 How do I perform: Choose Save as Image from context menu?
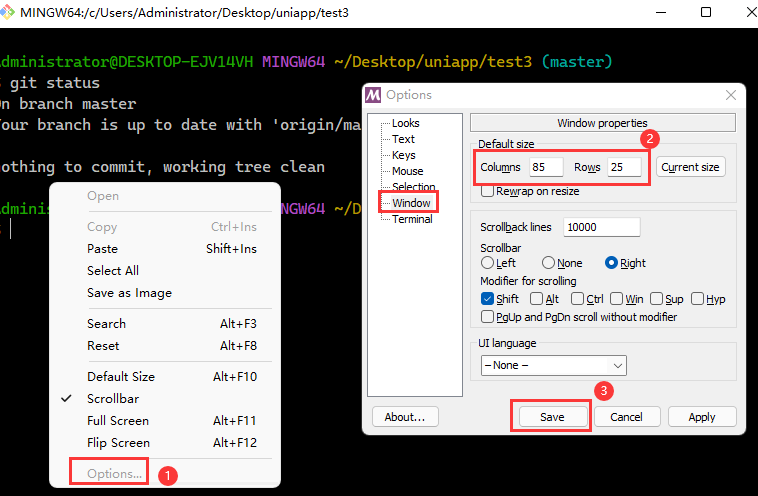165,293
